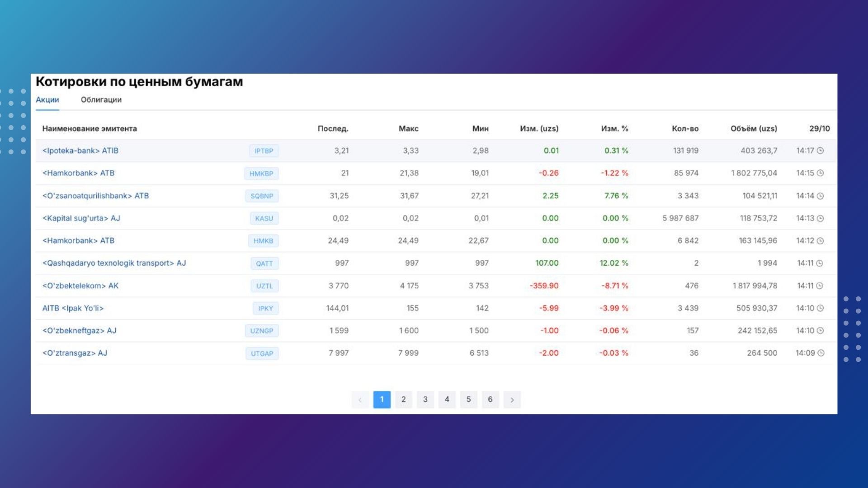Go to the next page with the arrow

tap(512, 399)
